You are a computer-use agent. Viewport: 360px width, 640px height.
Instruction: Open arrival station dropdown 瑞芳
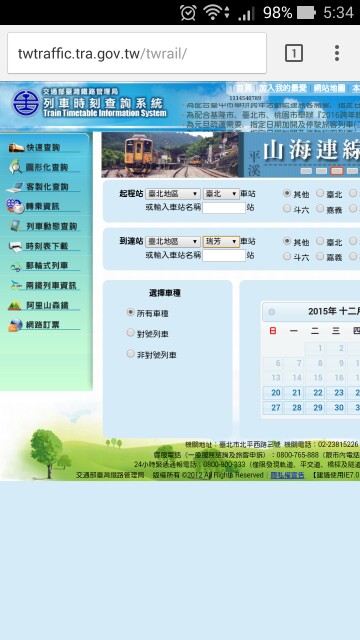point(221,242)
